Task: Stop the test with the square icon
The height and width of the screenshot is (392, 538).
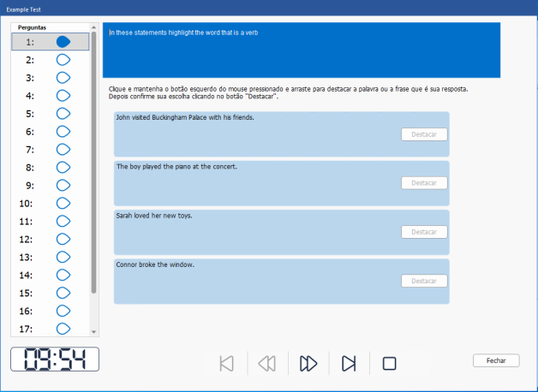Action: point(389,363)
